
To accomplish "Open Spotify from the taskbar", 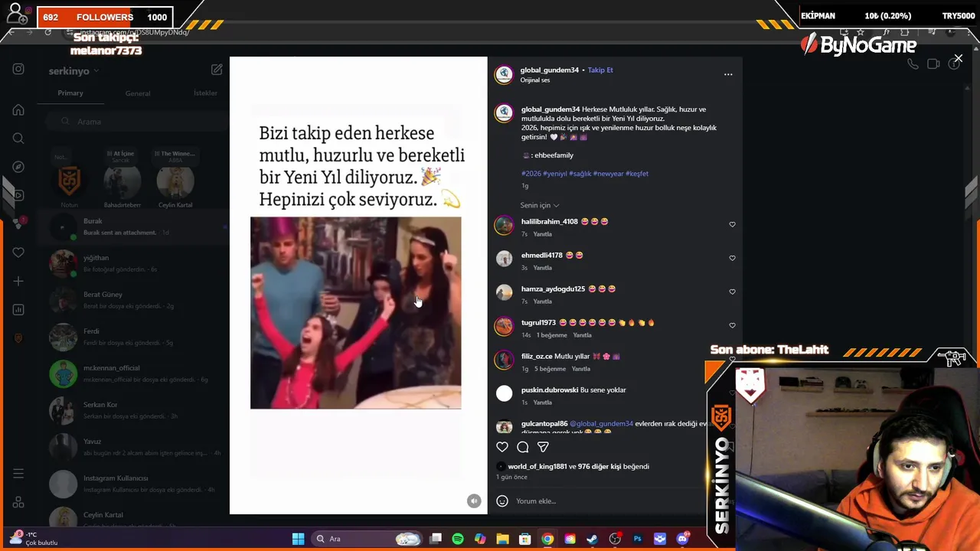I will tap(458, 539).
